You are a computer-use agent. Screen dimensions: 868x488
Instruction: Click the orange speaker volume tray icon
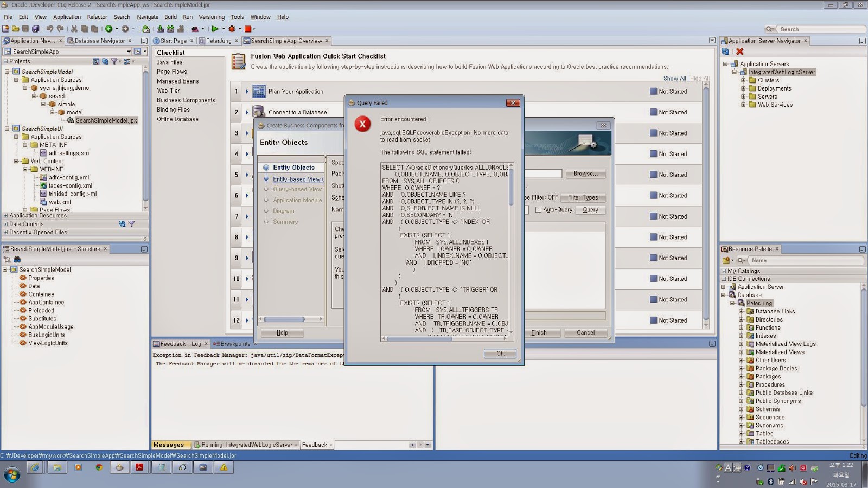(792, 468)
